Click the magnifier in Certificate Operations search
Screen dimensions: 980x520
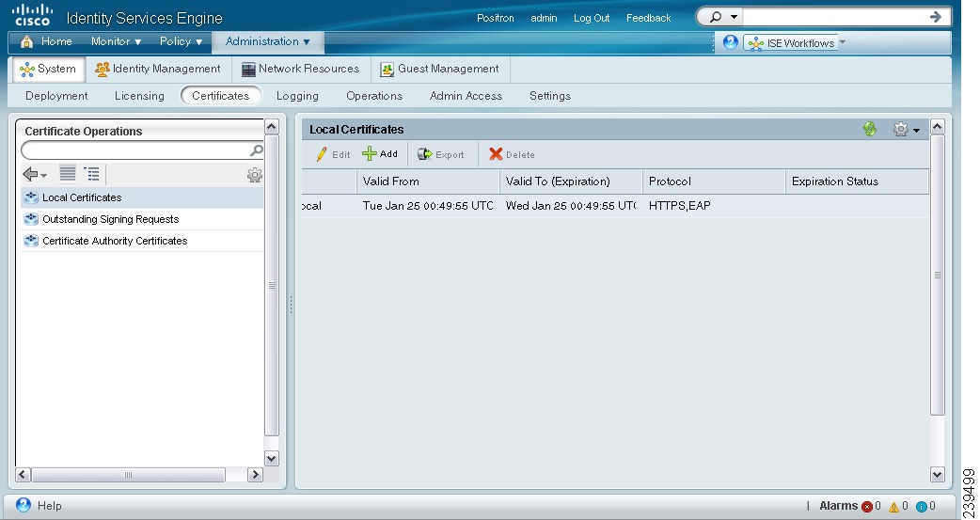point(256,150)
